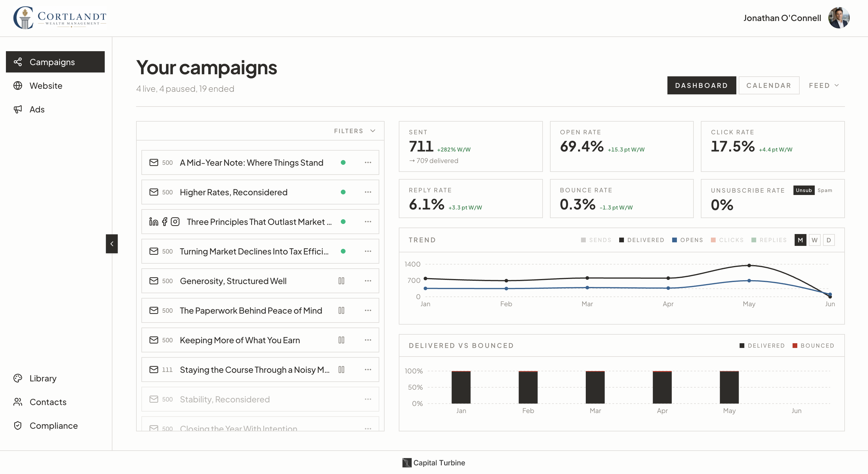868x474 pixels.
Task: Open the Feed dropdown
Action: 824,86
